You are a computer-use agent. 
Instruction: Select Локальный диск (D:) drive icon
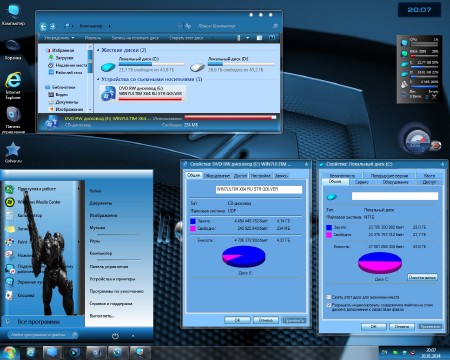click(x=197, y=67)
